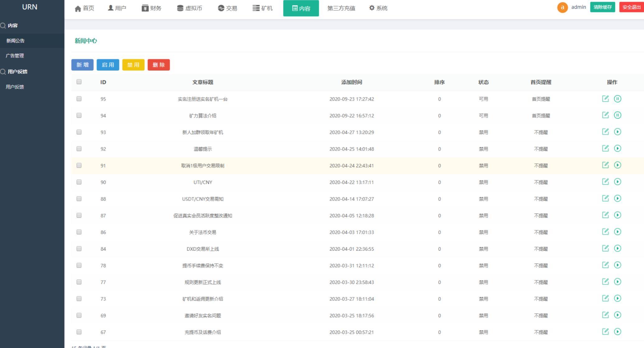
Task: Collapse the 用户反馈 sidebar section
Action: [x=17, y=72]
